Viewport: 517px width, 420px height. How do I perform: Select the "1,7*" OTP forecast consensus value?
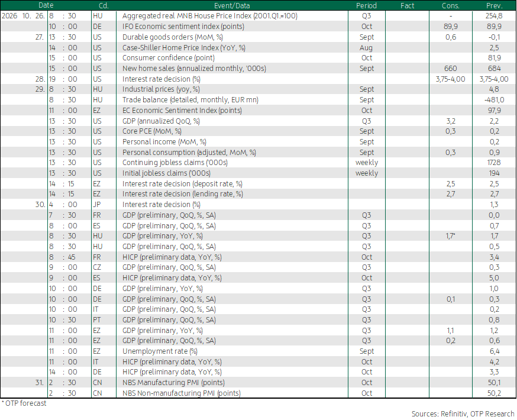(x=450, y=235)
